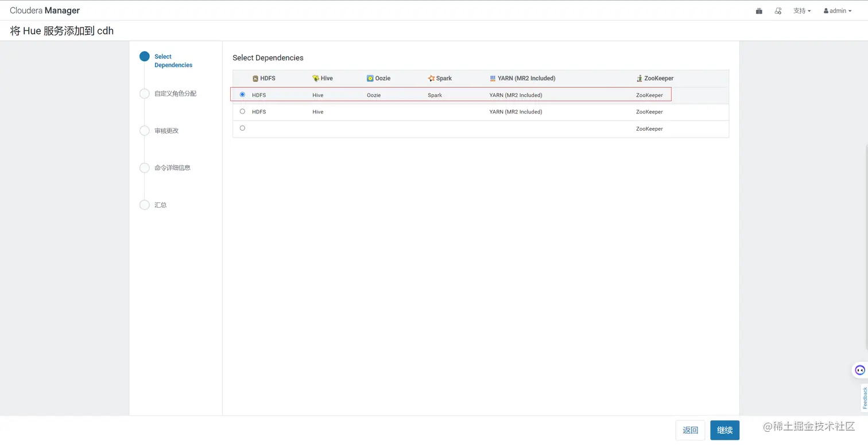Open the floating chat assistant icon

pyautogui.click(x=859, y=370)
